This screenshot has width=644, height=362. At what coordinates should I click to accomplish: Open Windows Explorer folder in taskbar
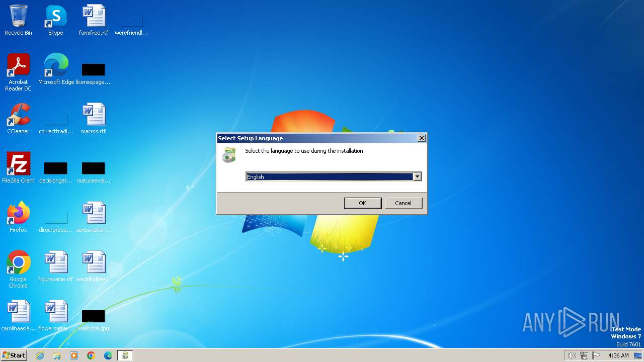(x=57, y=355)
